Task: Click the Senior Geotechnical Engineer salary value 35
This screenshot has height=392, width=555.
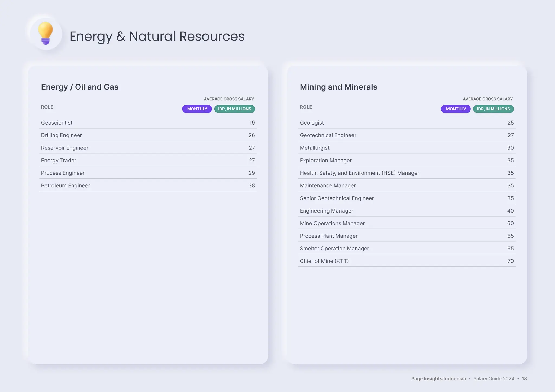Action: point(511,198)
